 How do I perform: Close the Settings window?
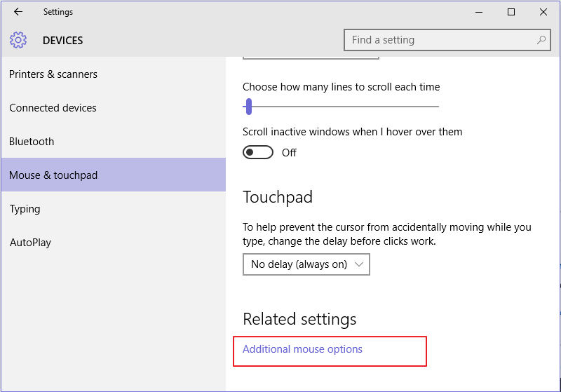tap(543, 12)
